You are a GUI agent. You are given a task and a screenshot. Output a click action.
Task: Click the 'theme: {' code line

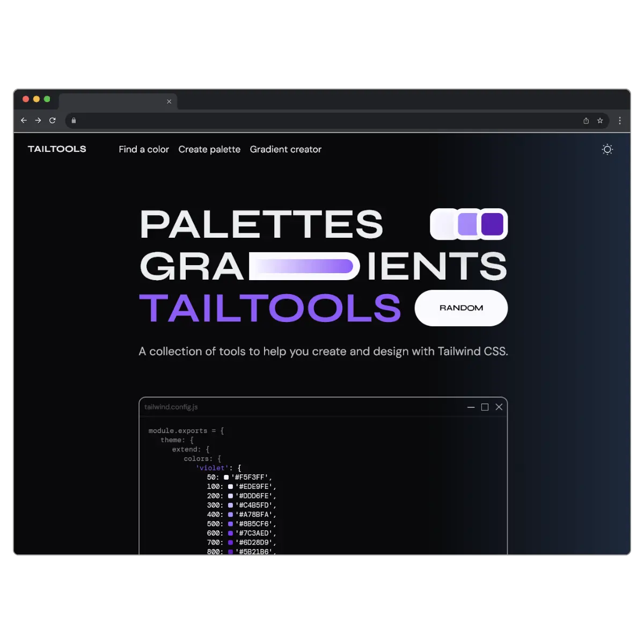pos(177,440)
